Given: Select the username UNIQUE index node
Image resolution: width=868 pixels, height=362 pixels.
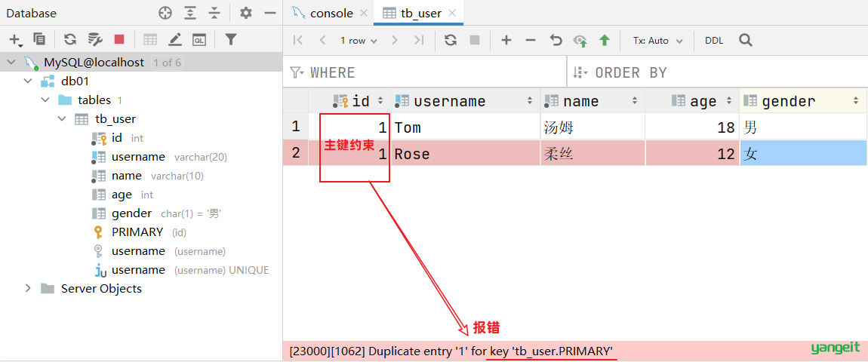Looking at the screenshot, I should click(180, 269).
